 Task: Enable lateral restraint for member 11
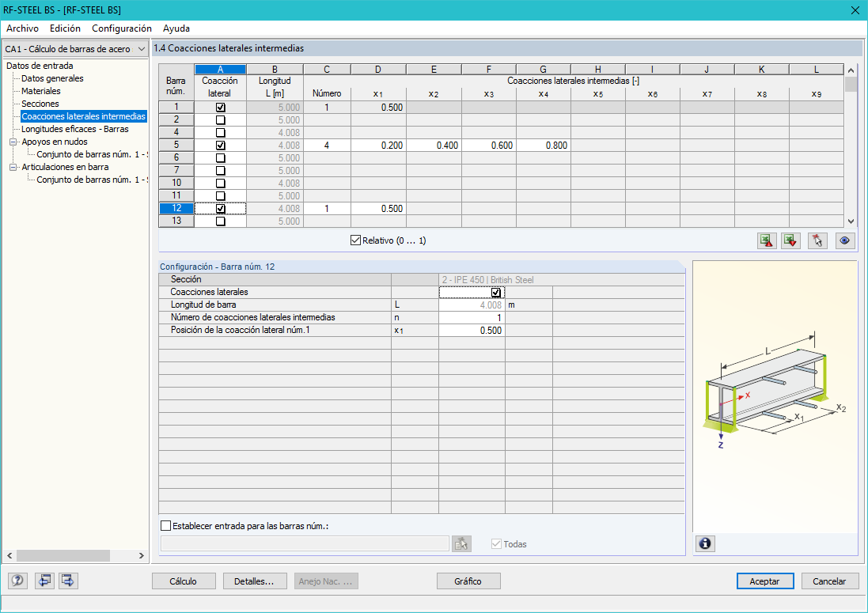tap(220, 196)
